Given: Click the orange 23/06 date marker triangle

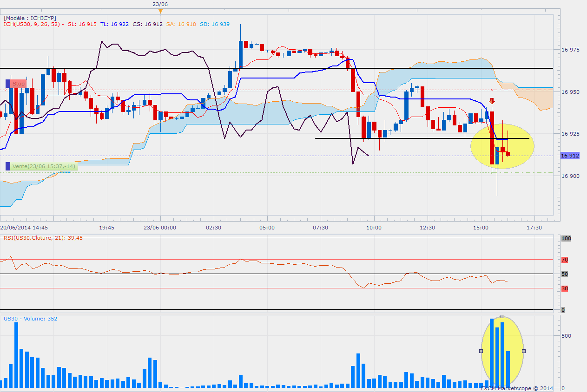Looking at the screenshot, I should pyautogui.click(x=160, y=10).
